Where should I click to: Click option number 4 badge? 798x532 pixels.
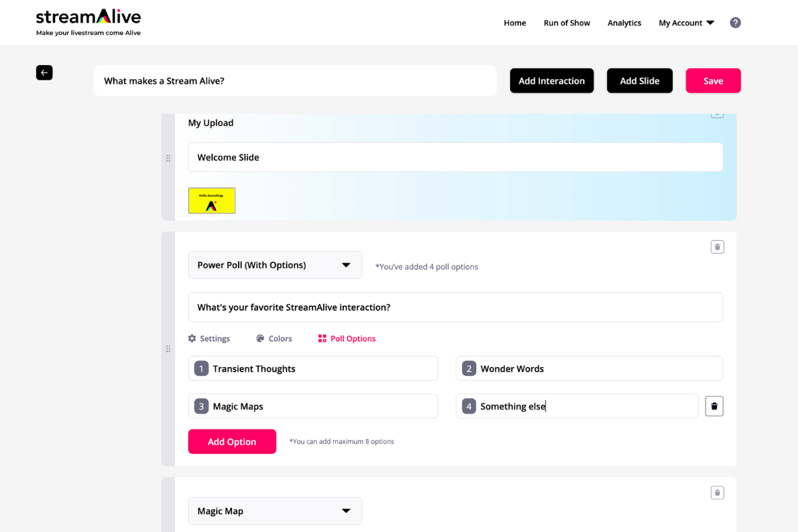tap(469, 406)
